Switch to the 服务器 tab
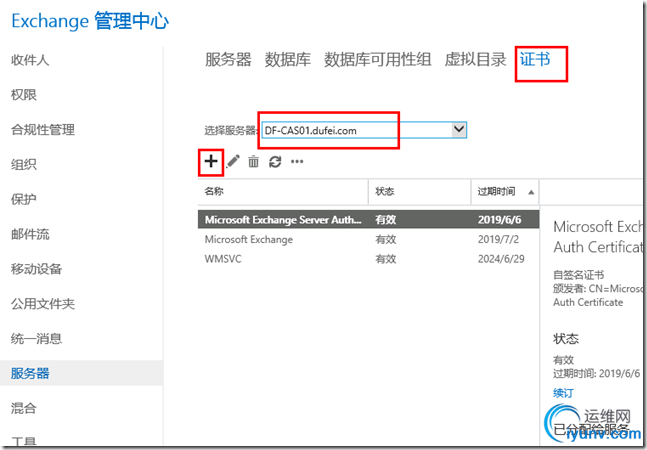 pyautogui.click(x=228, y=60)
